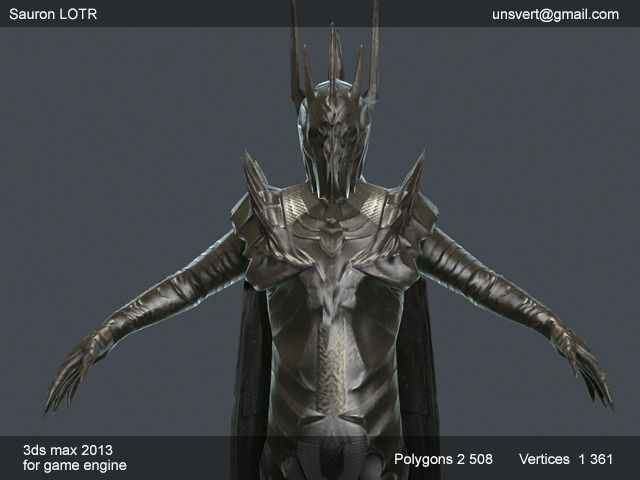
Task: Click the 'Polygons 2 508' count
Action: pos(443,459)
